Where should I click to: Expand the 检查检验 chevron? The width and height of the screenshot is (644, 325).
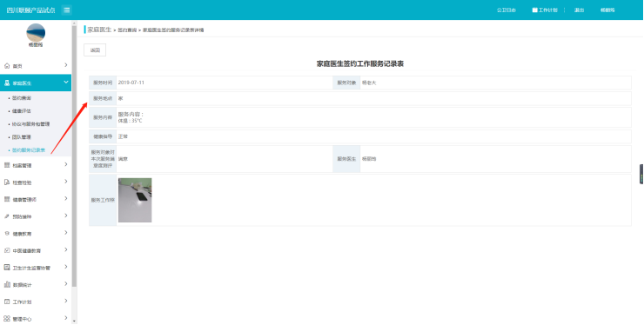tap(66, 182)
